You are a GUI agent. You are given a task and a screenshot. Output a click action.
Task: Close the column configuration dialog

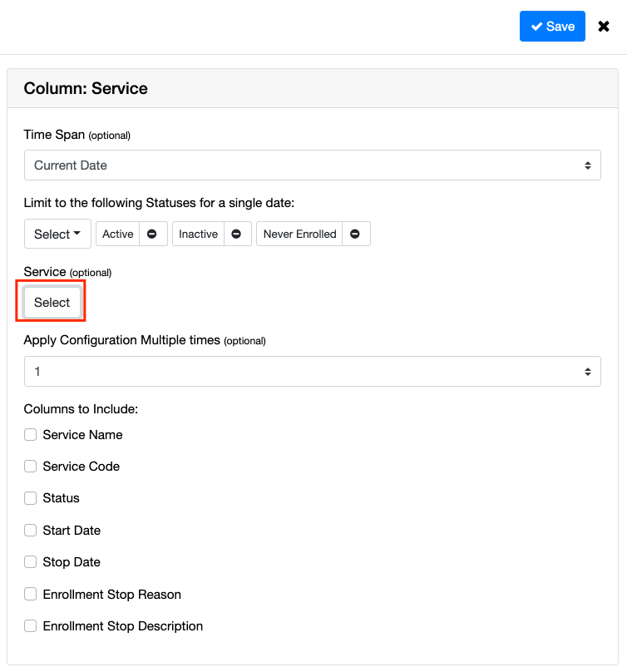[604, 27]
